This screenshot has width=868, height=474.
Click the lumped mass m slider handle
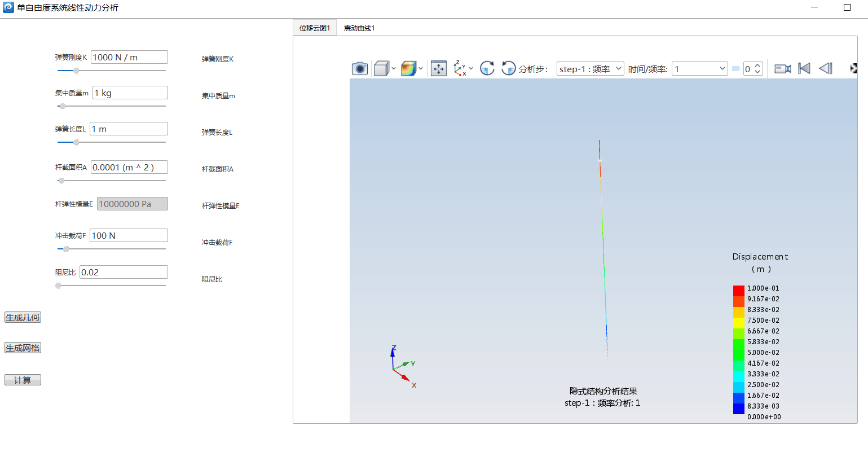(63, 106)
